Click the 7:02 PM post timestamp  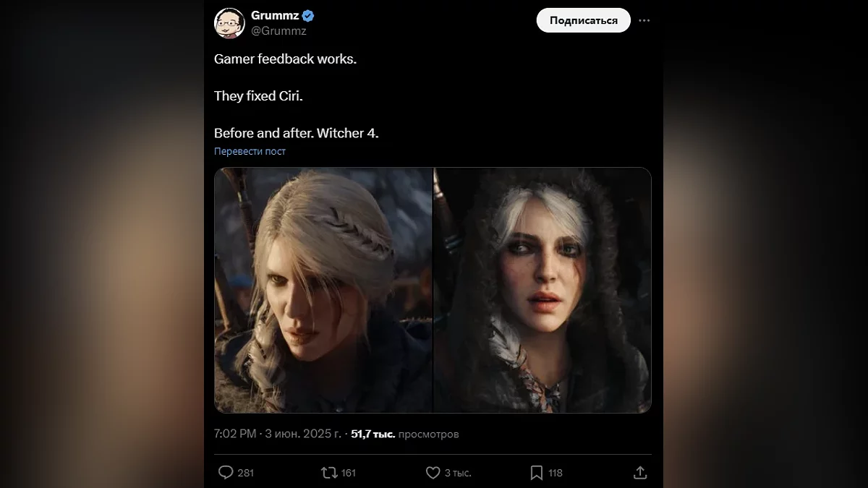pos(235,434)
